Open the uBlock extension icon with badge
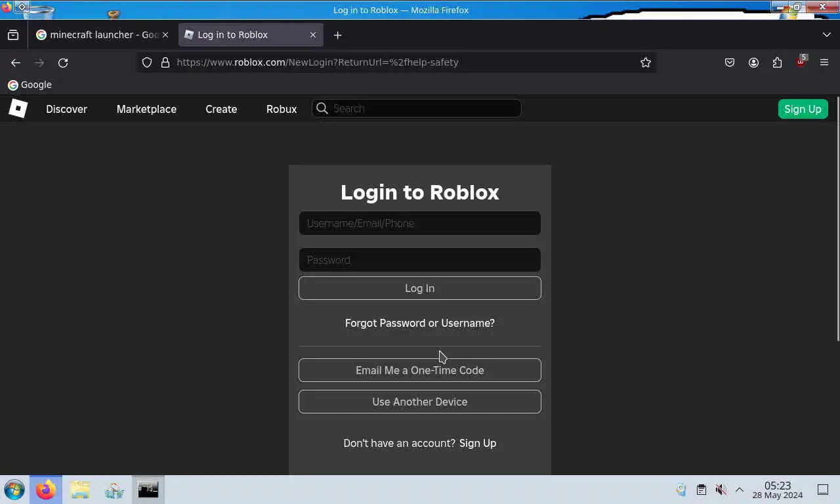Image resolution: width=840 pixels, height=504 pixels. point(801,62)
